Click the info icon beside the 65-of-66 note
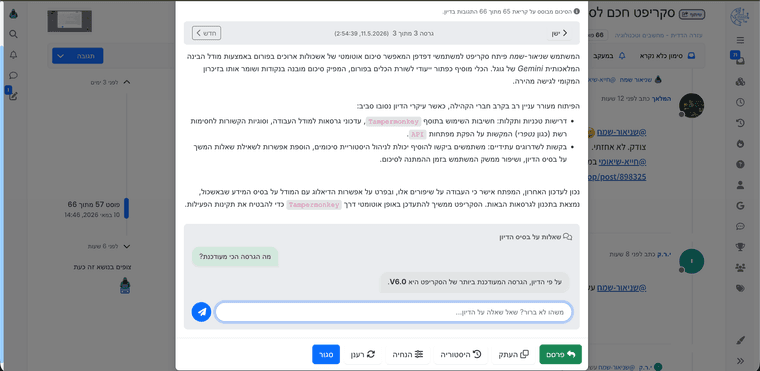The height and width of the screenshot is (371, 760). 576,11
